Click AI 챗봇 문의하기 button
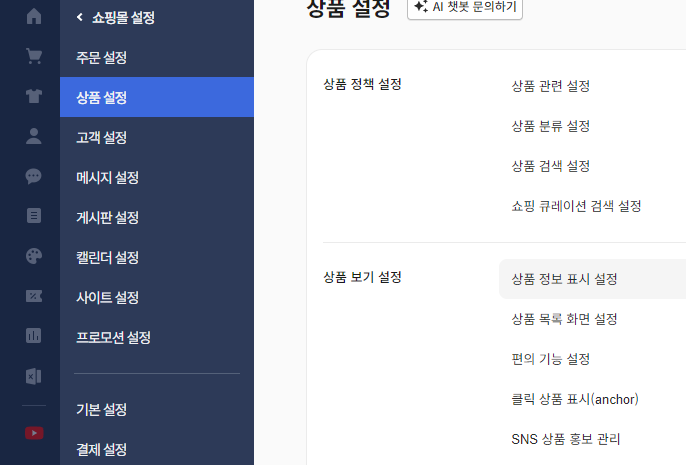 pos(465,7)
